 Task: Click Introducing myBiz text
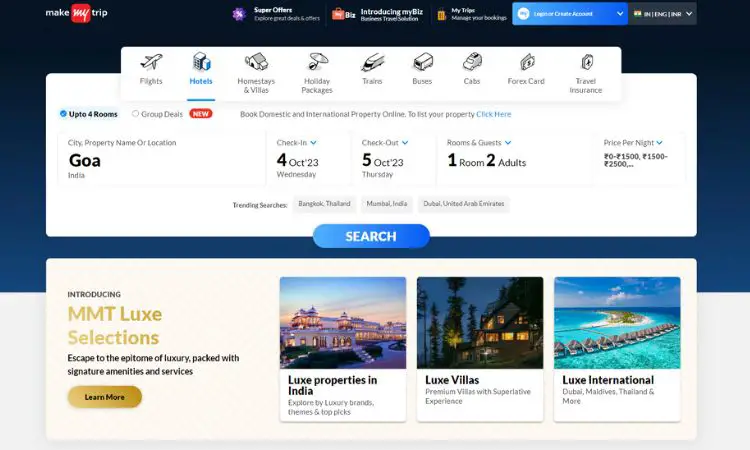pyautogui.click(x=392, y=14)
